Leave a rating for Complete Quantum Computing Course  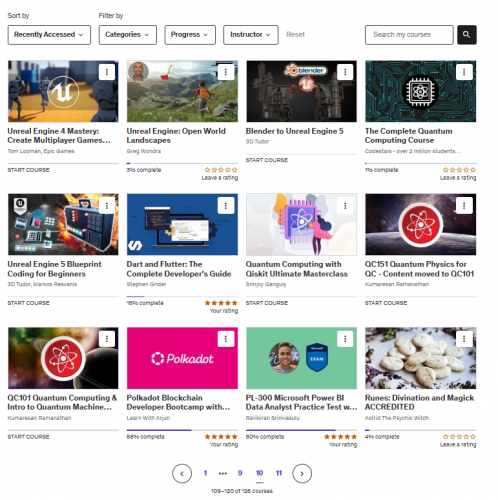[x=458, y=178]
